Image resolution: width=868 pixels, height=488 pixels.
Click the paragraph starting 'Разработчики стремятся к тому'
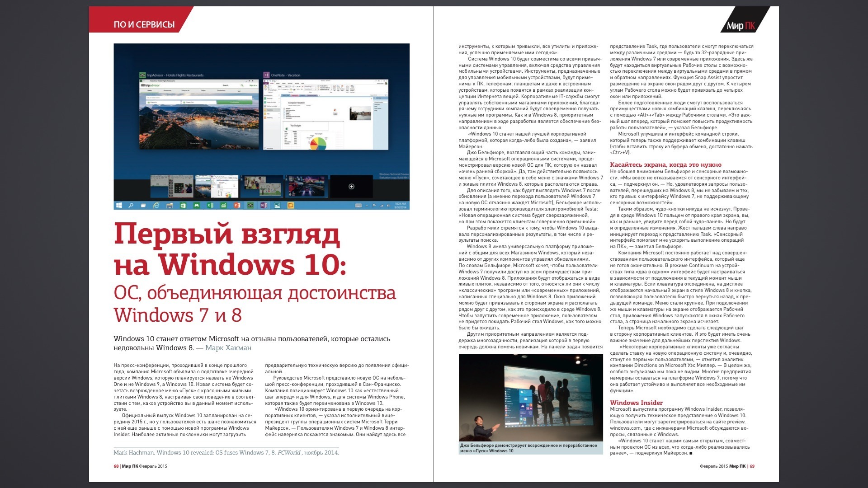pos(530,234)
